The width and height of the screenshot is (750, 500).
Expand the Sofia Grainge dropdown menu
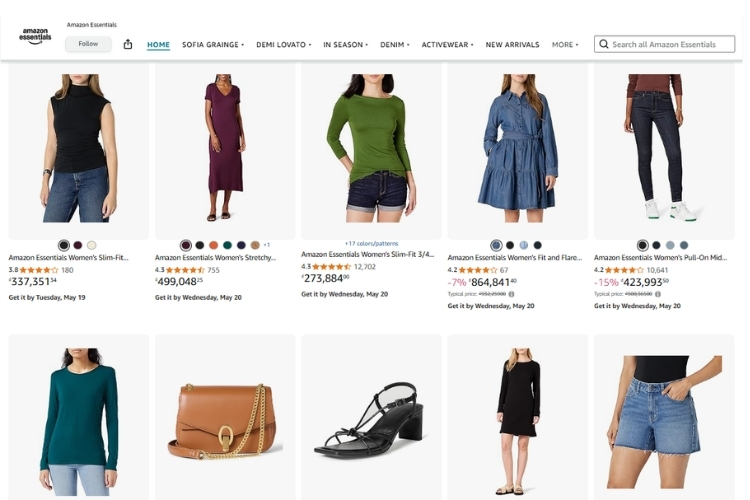(x=213, y=45)
